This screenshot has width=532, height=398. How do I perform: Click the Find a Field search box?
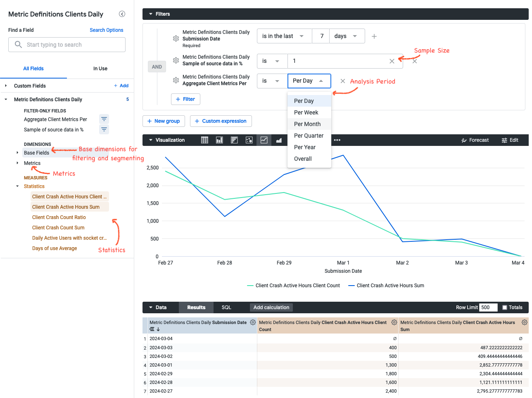(x=67, y=45)
